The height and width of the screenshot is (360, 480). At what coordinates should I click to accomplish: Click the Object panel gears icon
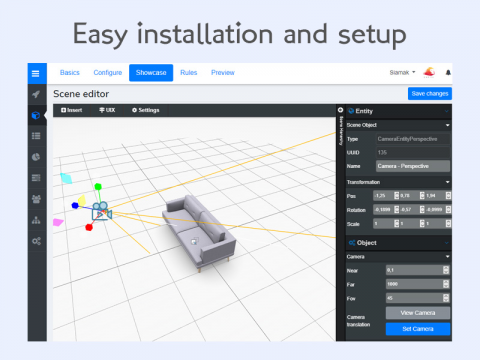(352, 243)
